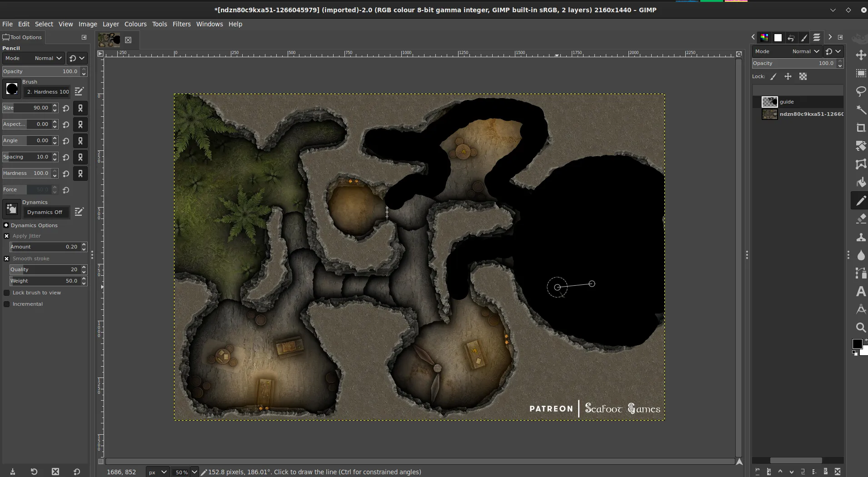
Task: Enable Lock brush to view
Action: point(7,293)
